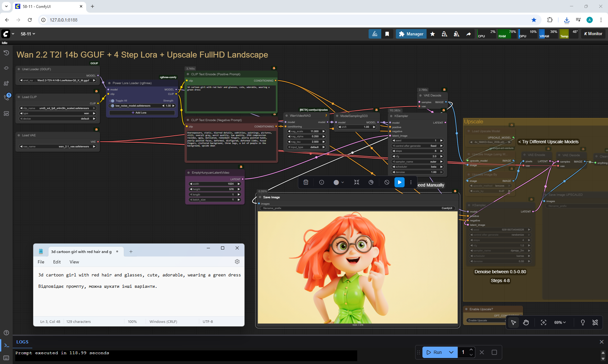Click the Fit View canvas icon
This screenshot has width=608, height=364.
click(543, 322)
